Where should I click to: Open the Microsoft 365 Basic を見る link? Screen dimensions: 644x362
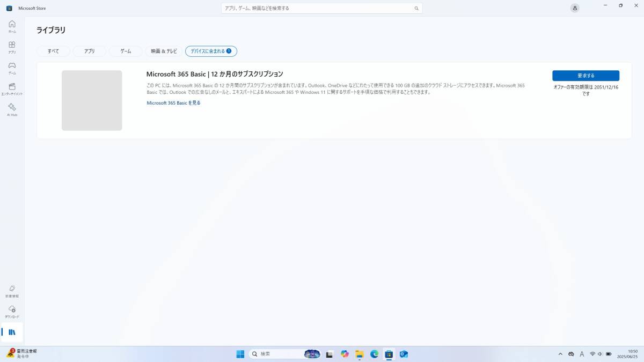tap(173, 103)
